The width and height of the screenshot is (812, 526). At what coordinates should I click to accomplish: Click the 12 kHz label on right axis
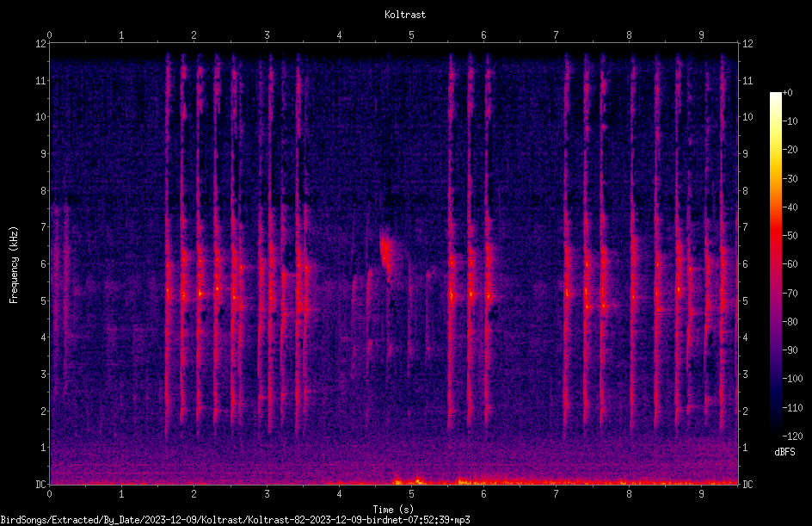click(747, 44)
